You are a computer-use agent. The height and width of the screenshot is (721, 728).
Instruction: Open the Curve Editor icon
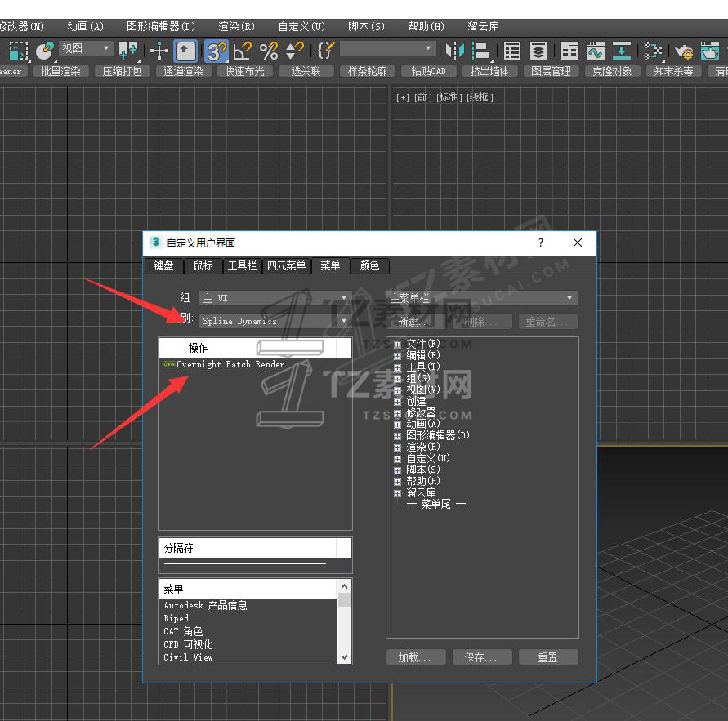click(x=595, y=51)
